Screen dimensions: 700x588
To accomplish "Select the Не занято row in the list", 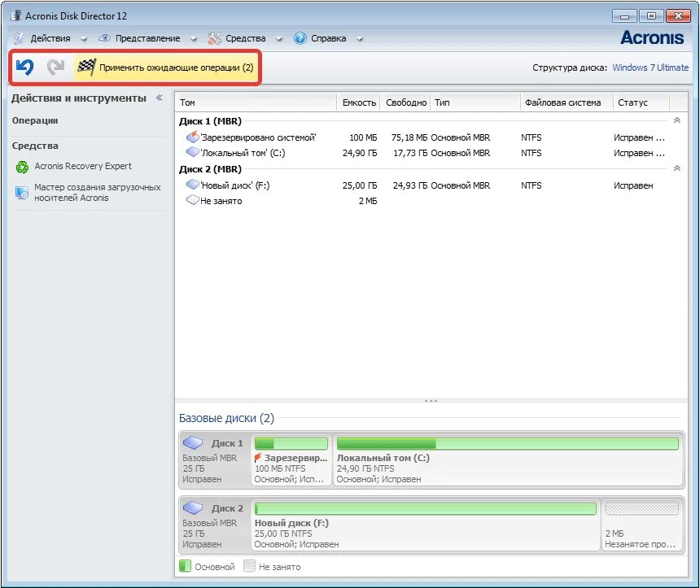I will (x=426, y=201).
